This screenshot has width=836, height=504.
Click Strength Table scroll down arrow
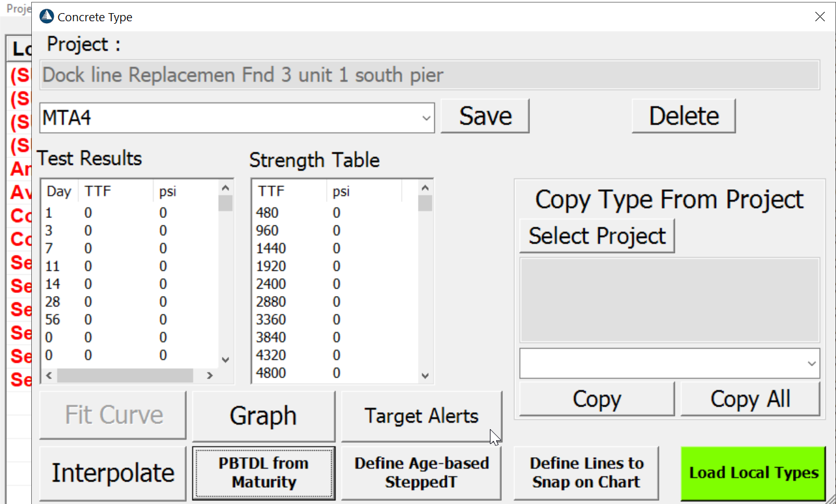pos(425,376)
